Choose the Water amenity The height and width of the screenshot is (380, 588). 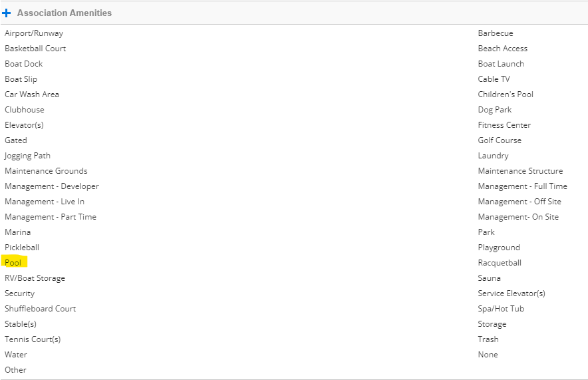pos(16,355)
